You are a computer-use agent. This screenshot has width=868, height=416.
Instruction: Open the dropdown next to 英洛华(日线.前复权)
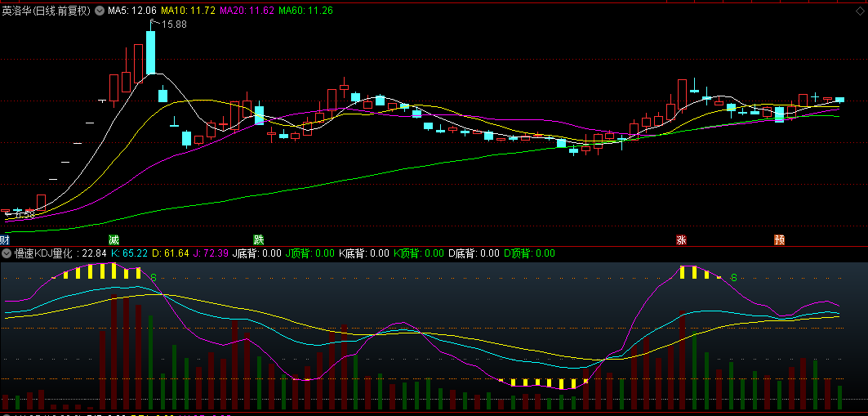click(99, 11)
